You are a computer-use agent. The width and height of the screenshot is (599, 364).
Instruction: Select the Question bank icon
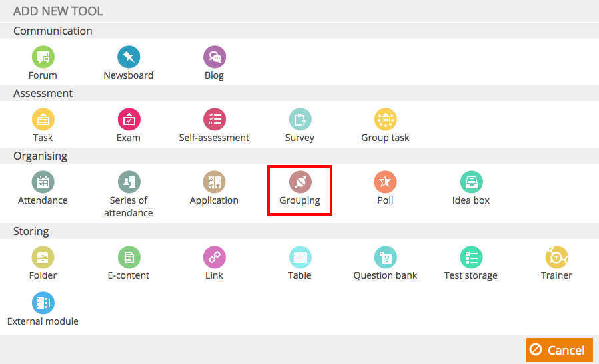click(386, 257)
